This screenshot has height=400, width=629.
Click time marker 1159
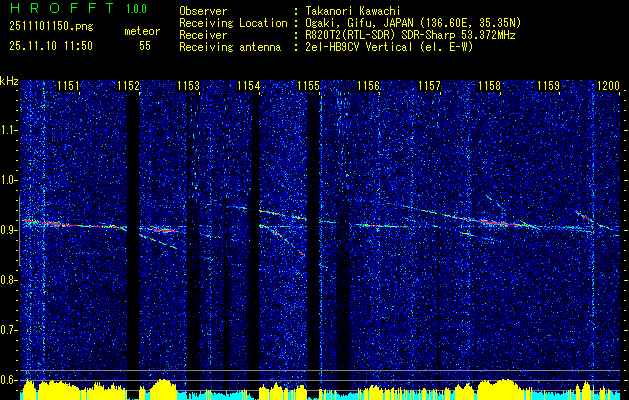pos(549,86)
